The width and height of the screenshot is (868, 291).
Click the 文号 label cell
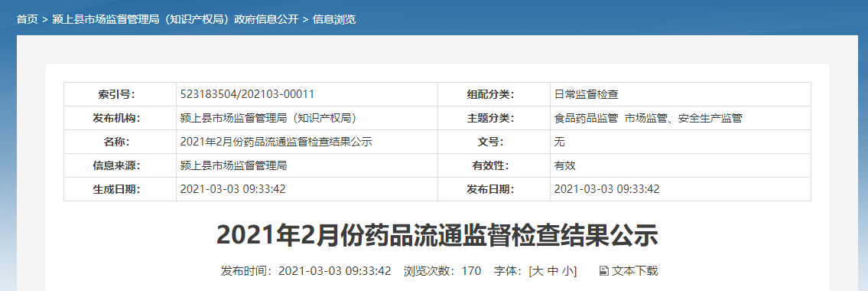coord(494,142)
